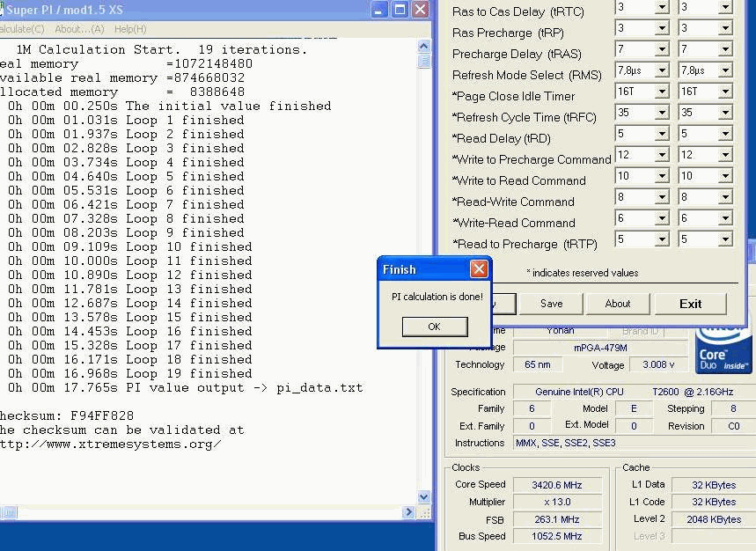Open the first Refresh Mode Select (RMS) dropdown
This screenshot has height=551, width=756.
tap(662, 71)
